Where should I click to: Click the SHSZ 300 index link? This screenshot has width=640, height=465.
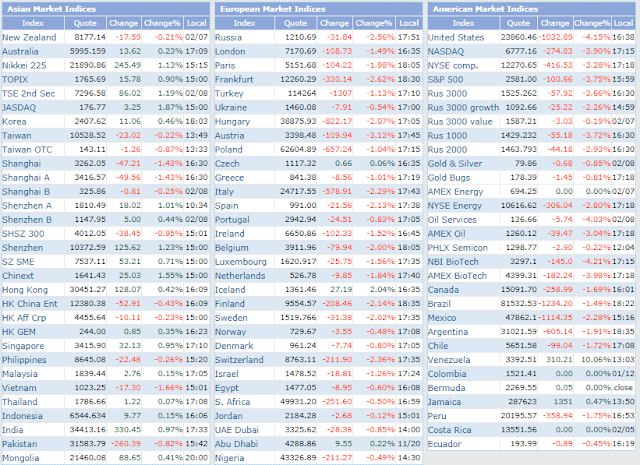(23, 234)
